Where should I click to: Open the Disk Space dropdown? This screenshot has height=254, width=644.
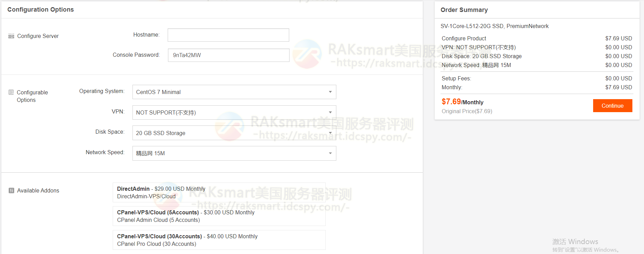pyautogui.click(x=234, y=133)
